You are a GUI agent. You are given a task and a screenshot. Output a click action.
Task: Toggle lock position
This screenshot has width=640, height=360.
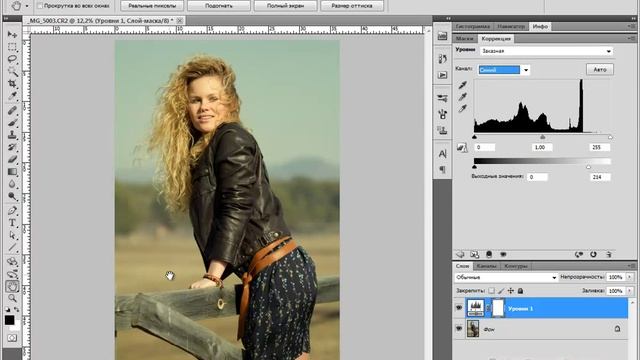click(511, 291)
